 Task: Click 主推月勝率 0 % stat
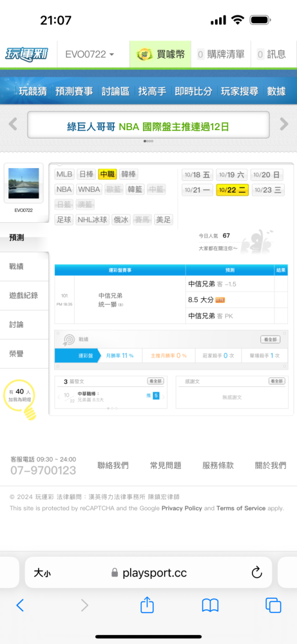coord(168,355)
